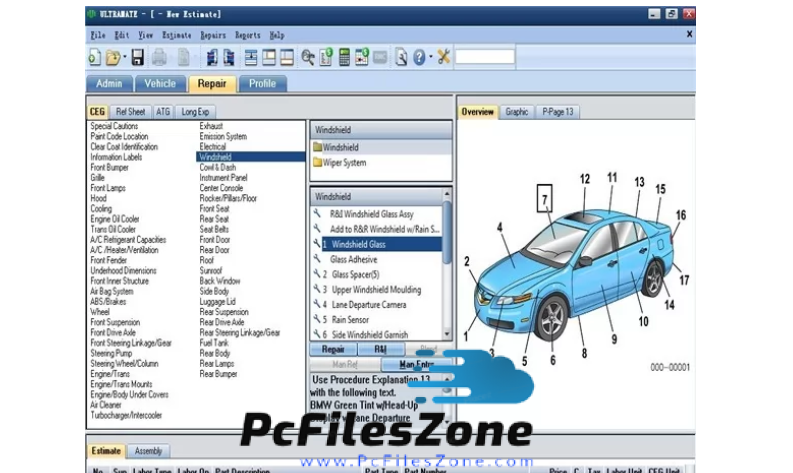Screen dimensions: 793x473
Task: Switch to the Vehicle tab
Action: tap(160, 83)
